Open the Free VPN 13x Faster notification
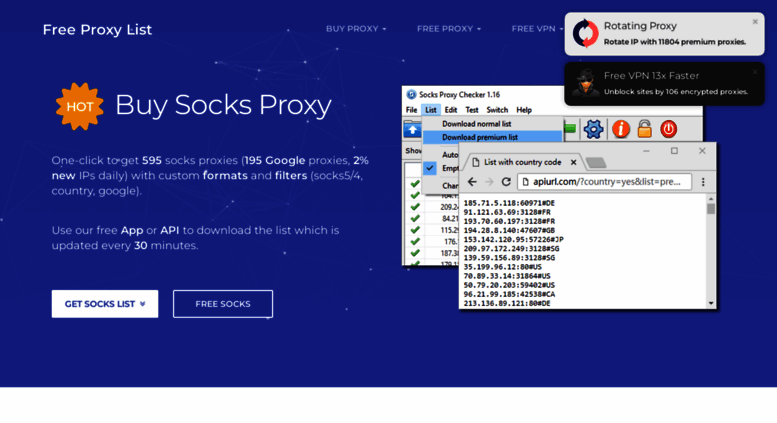Screen dimensions: 777x423 point(651,76)
